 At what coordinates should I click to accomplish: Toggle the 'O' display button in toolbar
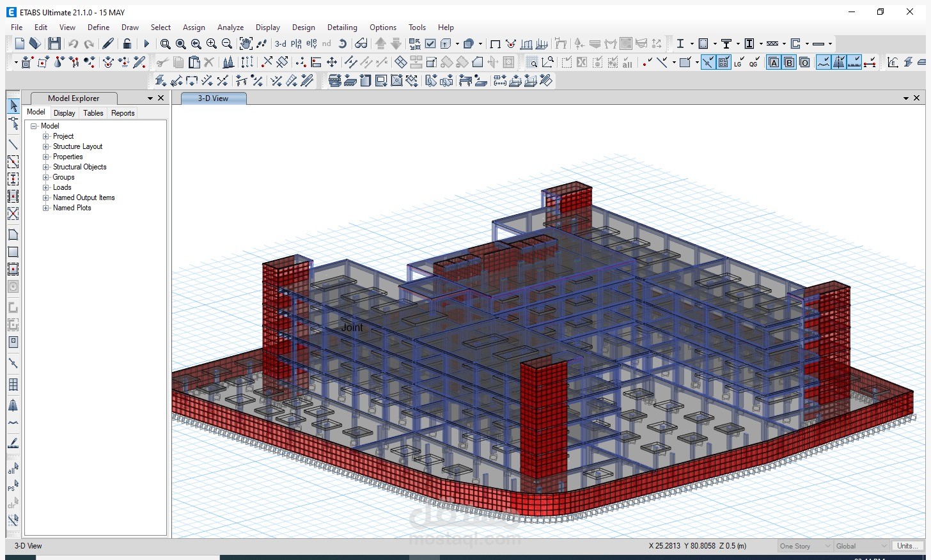804,62
